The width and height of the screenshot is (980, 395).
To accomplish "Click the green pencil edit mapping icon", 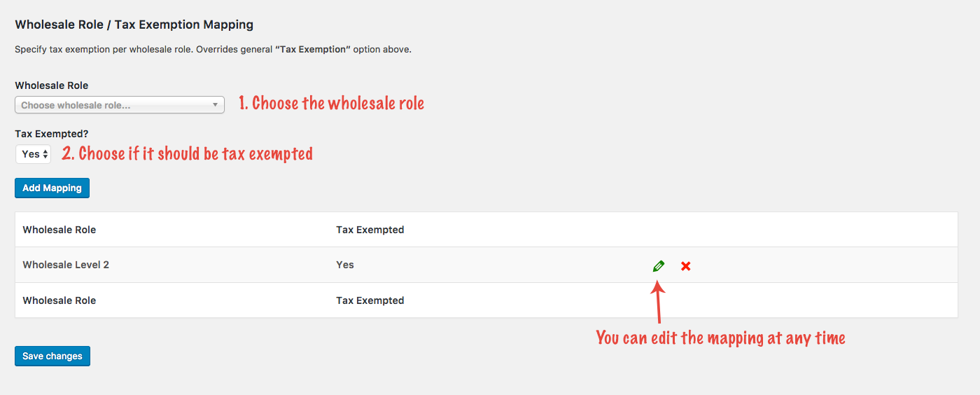I will (658, 266).
